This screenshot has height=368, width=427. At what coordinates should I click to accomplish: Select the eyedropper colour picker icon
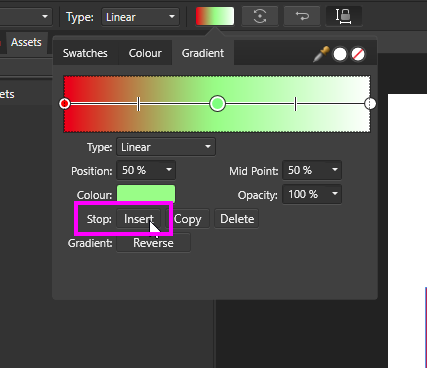(x=321, y=54)
